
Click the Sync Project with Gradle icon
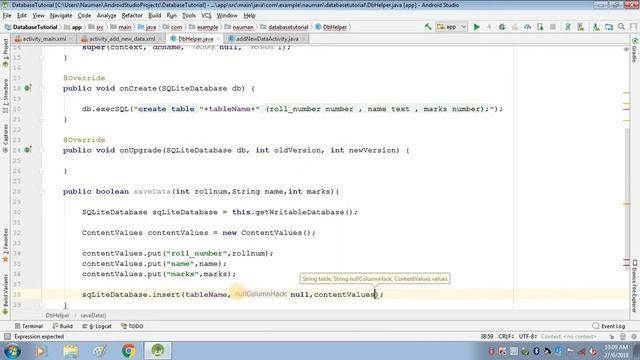567,27
